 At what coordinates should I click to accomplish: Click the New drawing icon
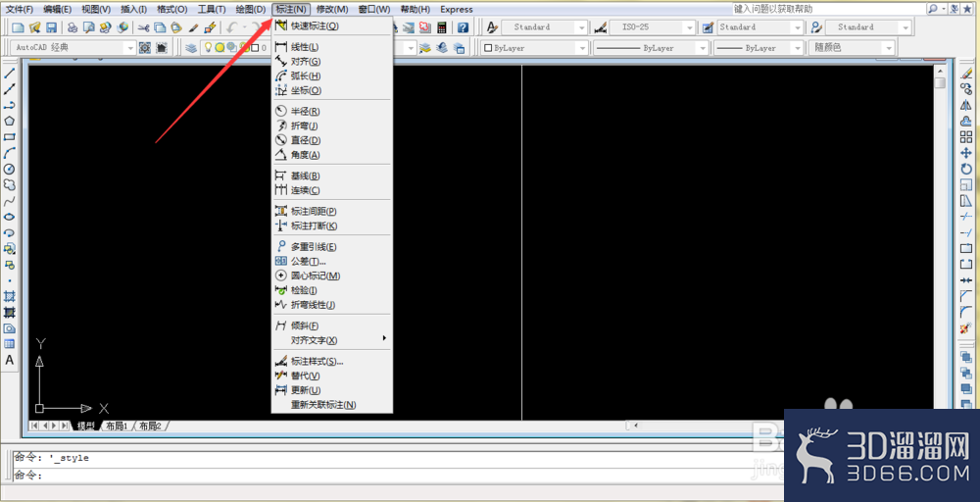tap(19, 27)
